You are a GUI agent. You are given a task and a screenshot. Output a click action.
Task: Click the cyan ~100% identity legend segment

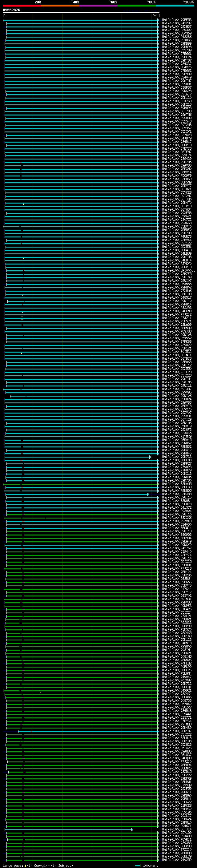[175, 6]
